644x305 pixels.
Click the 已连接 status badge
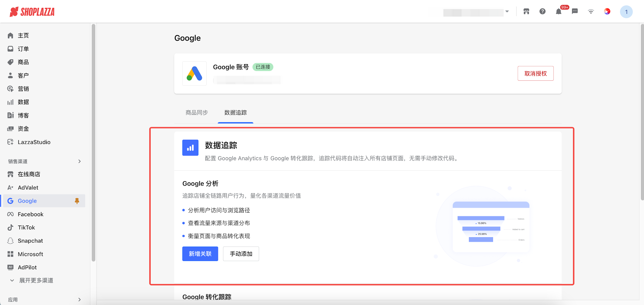pos(263,67)
